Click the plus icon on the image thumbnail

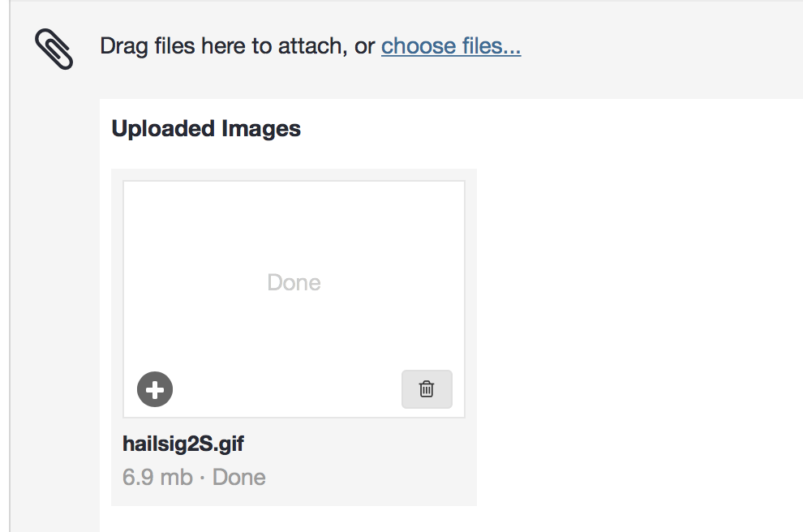[155, 390]
